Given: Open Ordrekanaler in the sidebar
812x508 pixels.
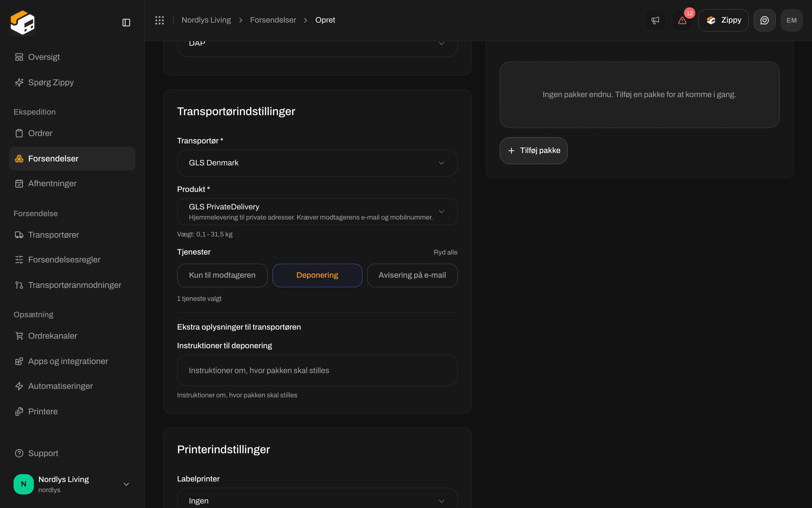Looking at the screenshot, I should coord(72,336).
